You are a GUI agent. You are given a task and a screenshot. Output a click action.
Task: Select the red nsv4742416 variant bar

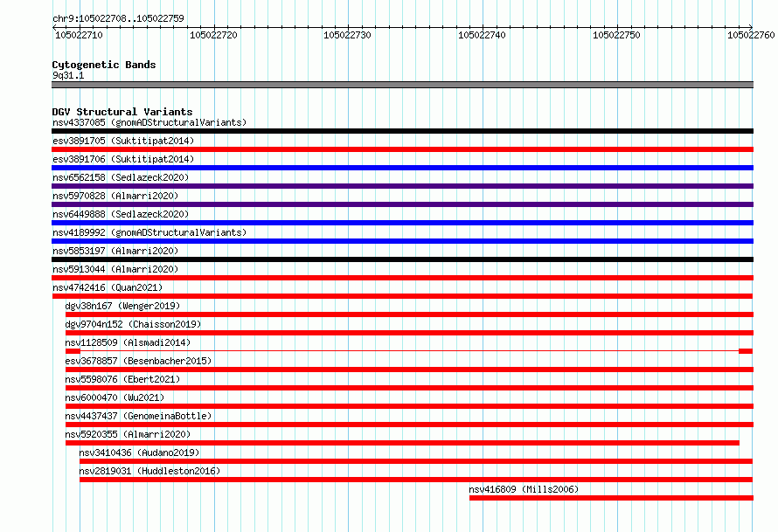point(402,296)
